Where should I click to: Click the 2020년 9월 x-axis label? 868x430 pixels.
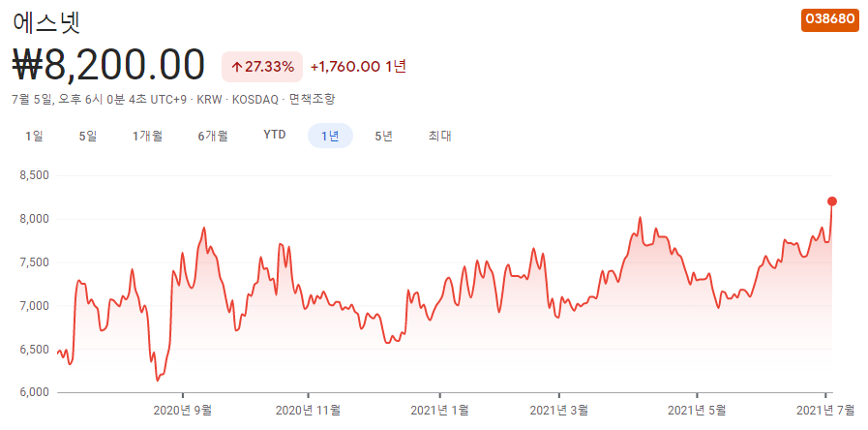(182, 410)
